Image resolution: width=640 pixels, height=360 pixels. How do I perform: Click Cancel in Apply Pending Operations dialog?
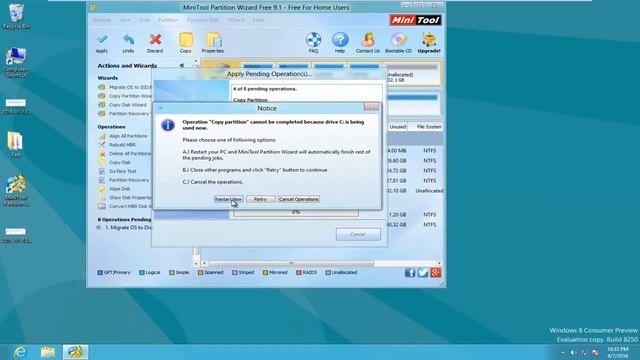point(358,234)
